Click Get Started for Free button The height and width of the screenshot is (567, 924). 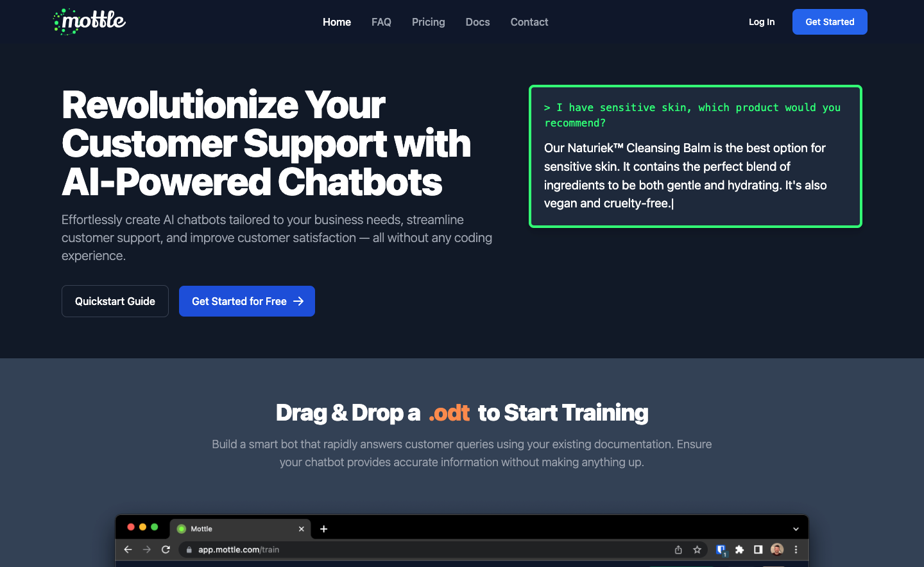(246, 301)
